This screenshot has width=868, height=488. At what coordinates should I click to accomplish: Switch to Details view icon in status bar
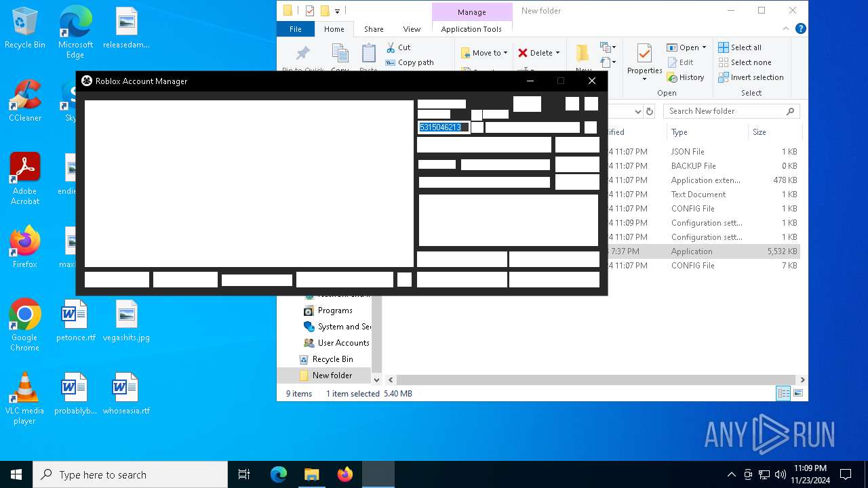783,393
